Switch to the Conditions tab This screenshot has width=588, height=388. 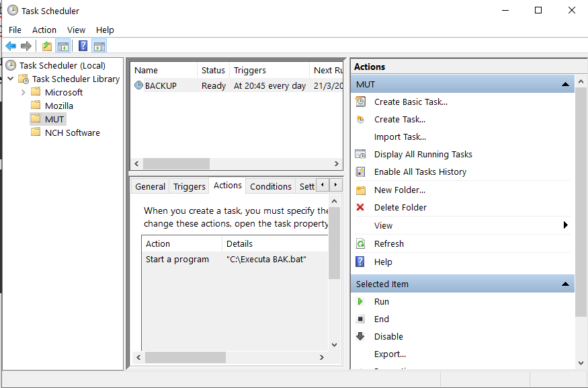point(270,186)
